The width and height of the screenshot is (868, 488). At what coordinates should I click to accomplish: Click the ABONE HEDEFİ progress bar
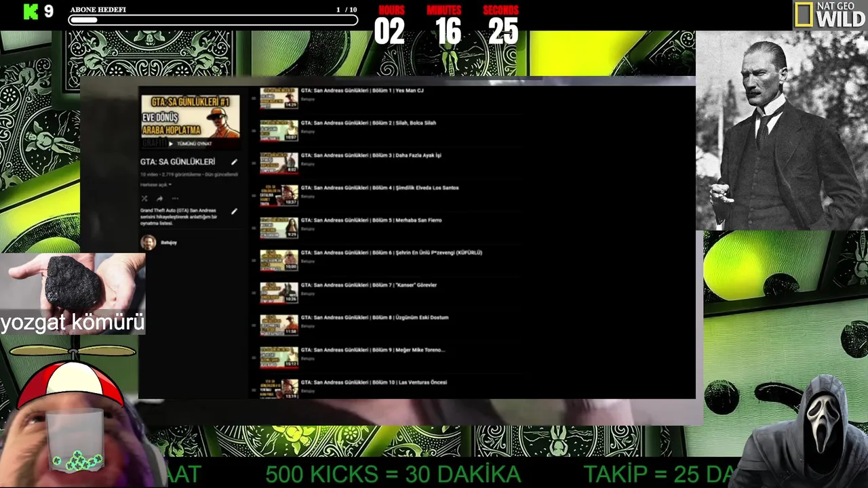tap(213, 20)
